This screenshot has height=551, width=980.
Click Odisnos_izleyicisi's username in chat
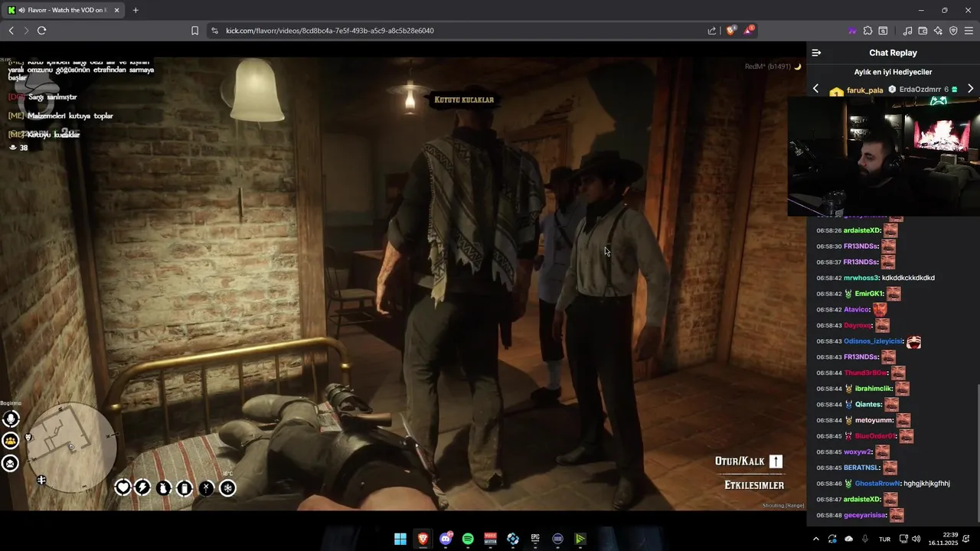pyautogui.click(x=874, y=341)
